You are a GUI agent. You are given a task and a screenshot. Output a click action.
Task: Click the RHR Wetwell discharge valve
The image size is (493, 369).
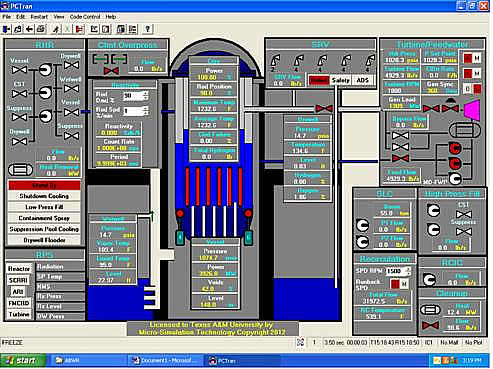71,89
